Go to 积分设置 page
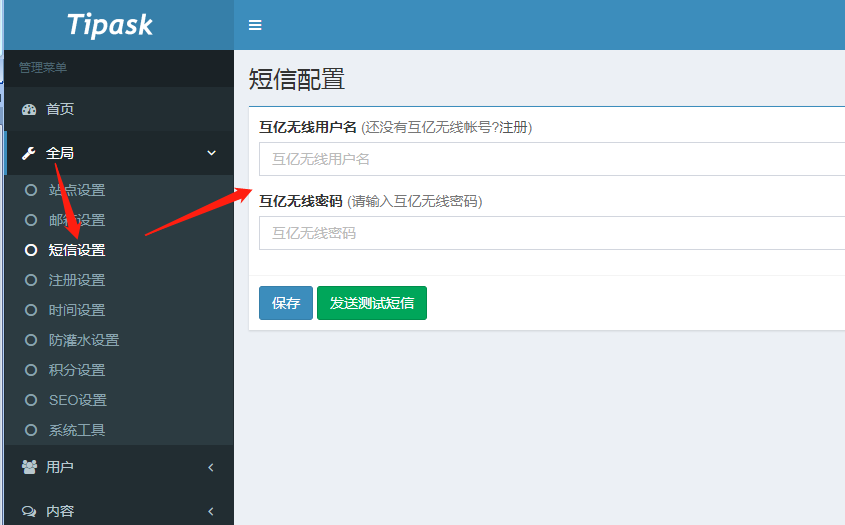 77,370
